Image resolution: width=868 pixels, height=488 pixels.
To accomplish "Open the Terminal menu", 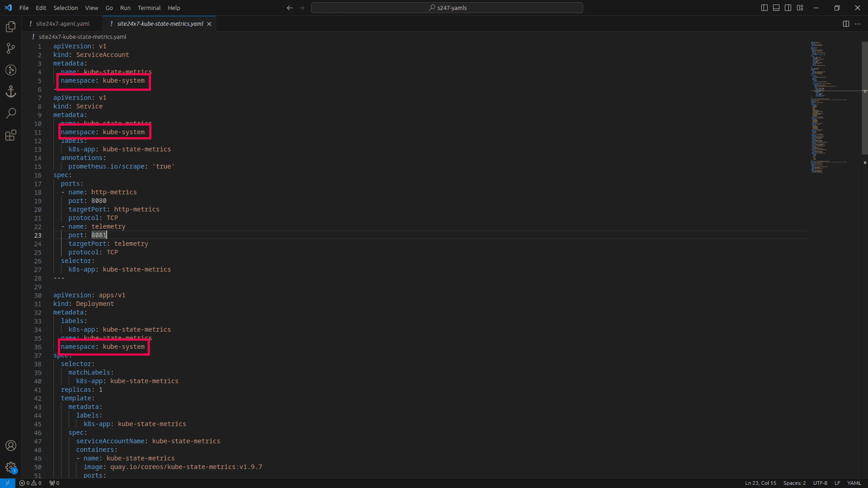I will pos(149,8).
